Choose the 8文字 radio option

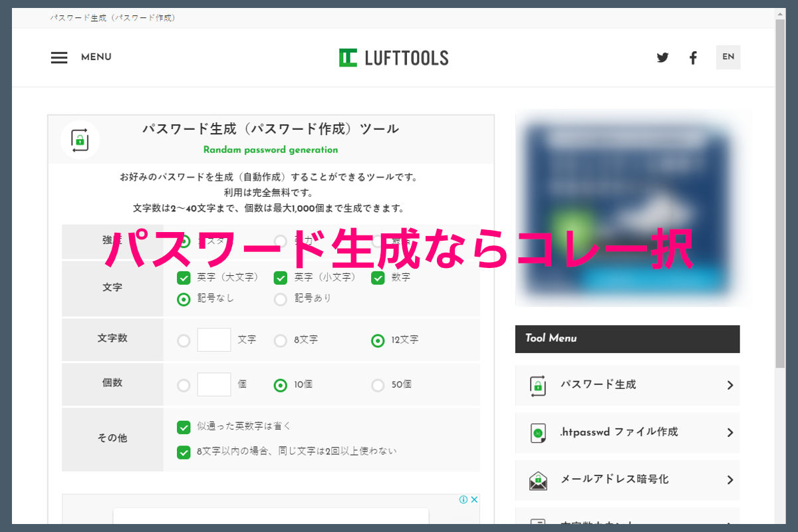click(x=281, y=340)
